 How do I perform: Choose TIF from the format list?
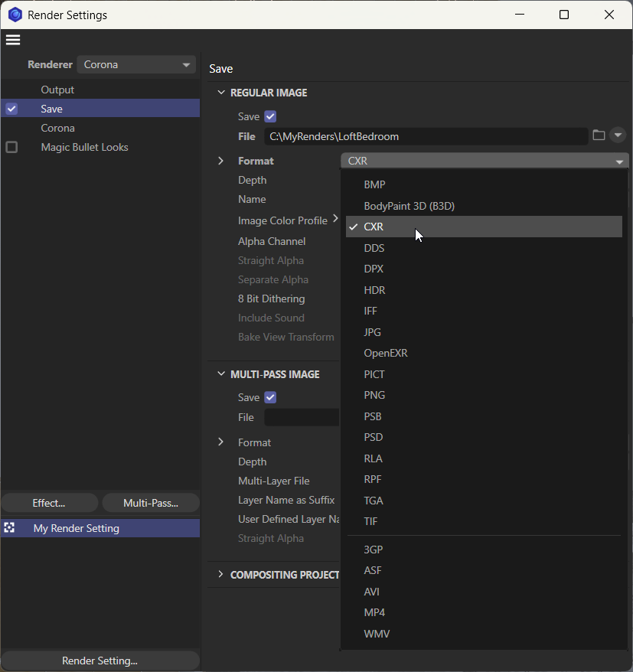(484, 521)
